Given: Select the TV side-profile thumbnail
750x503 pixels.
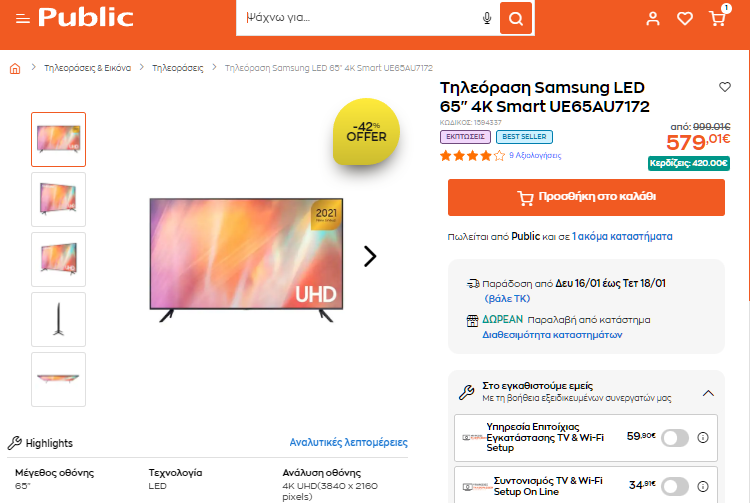Looking at the screenshot, I should click(58, 319).
